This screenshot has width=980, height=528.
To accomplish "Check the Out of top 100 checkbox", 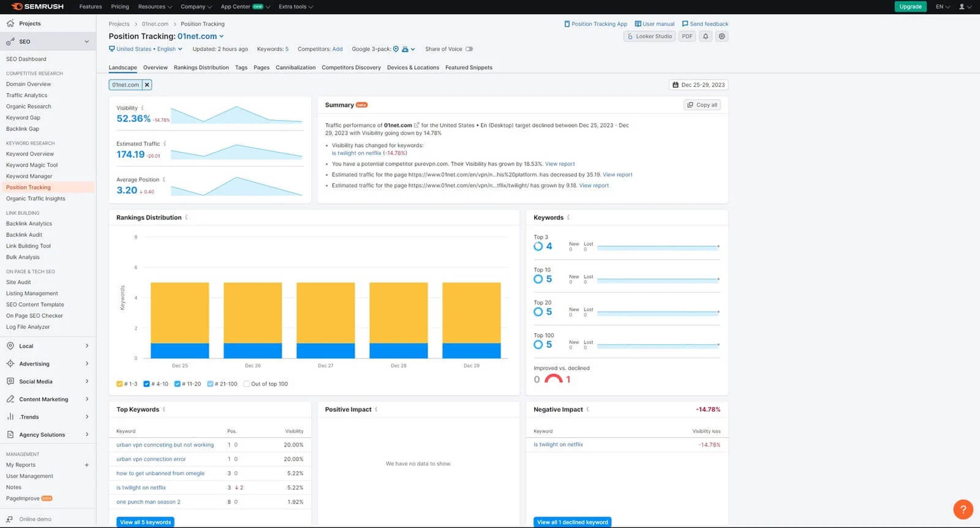I will pyautogui.click(x=246, y=384).
